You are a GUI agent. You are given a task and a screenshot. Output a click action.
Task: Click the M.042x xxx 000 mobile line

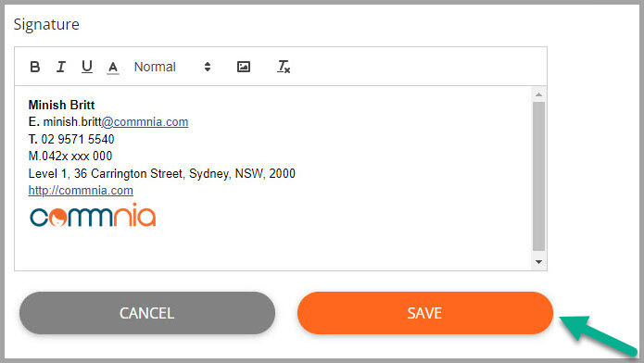point(70,156)
